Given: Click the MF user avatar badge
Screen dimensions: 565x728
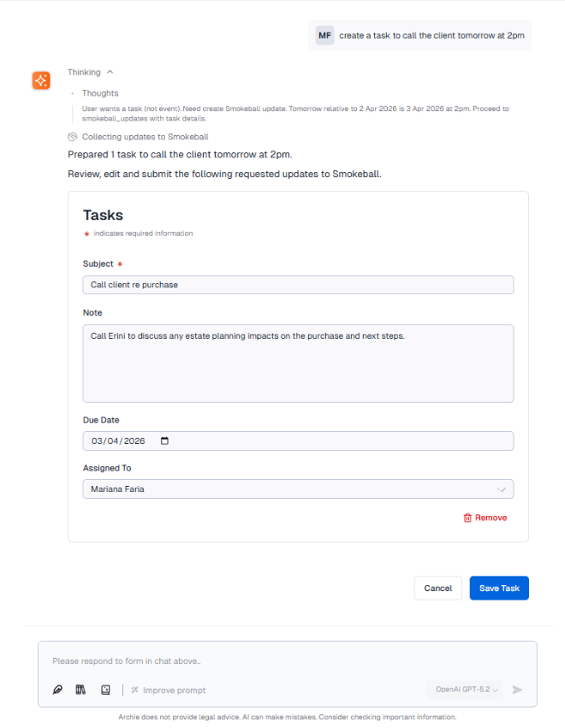Looking at the screenshot, I should tap(324, 35).
